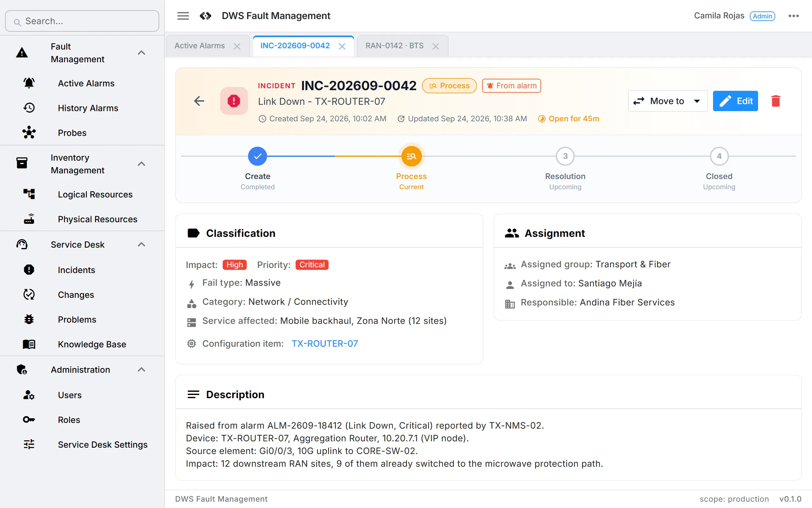
Task: Click the Camila Rojas user name
Action: point(719,16)
